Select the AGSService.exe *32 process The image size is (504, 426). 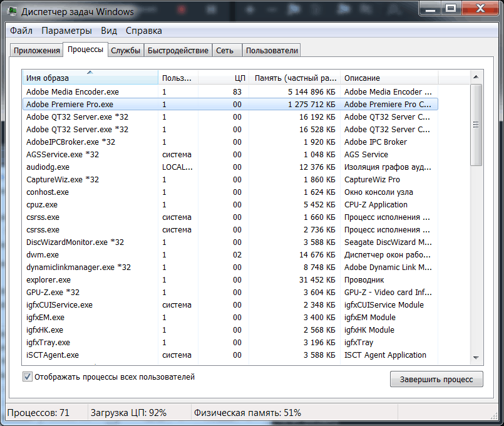pyautogui.click(x=230, y=155)
